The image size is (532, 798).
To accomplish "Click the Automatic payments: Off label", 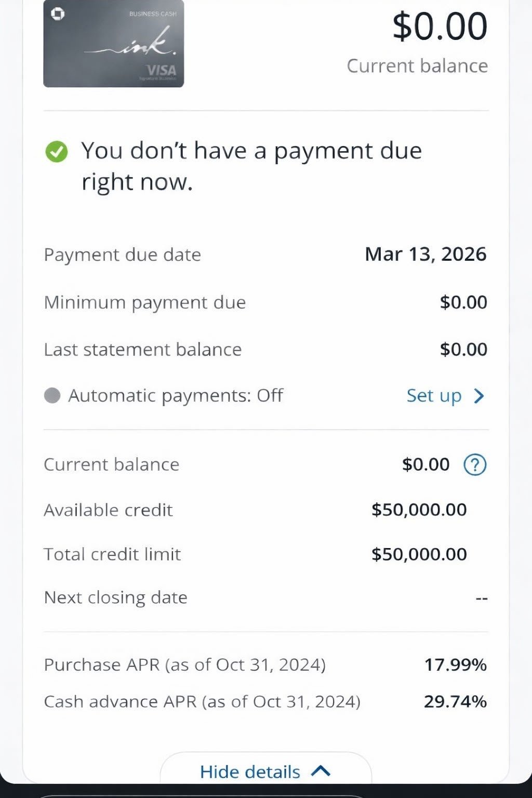I will click(176, 396).
